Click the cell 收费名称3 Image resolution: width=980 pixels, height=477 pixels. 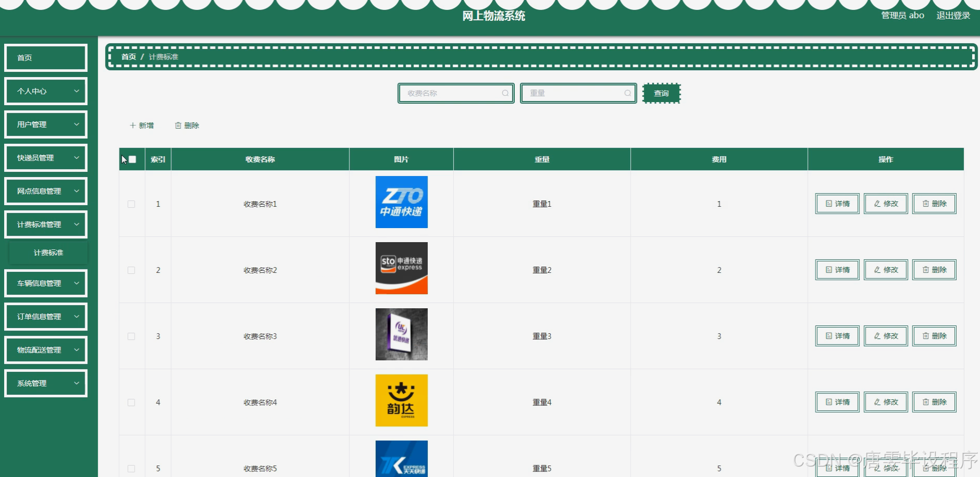(x=260, y=336)
